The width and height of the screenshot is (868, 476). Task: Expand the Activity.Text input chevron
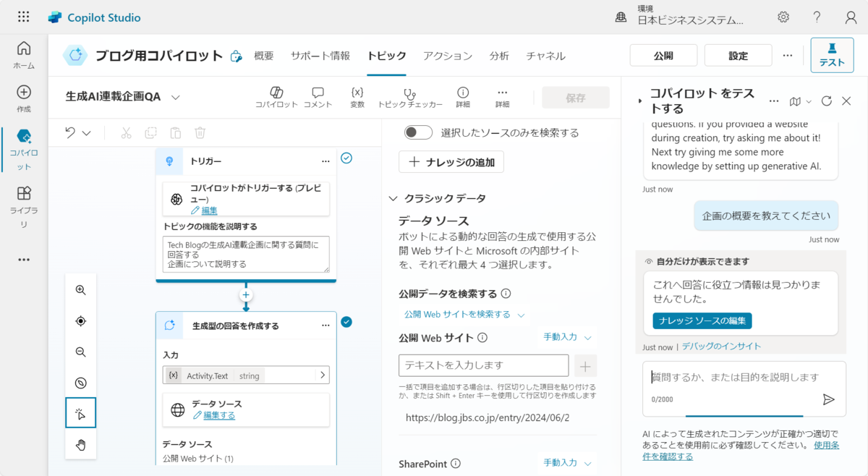322,375
